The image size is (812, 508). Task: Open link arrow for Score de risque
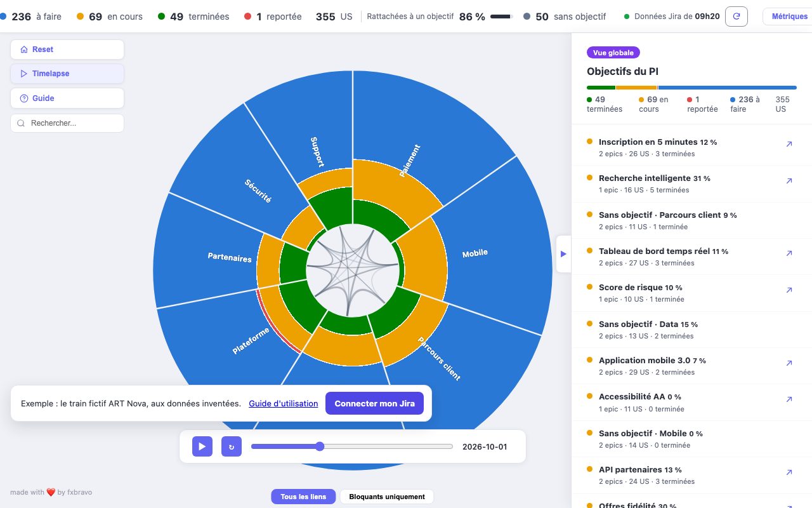coord(789,290)
